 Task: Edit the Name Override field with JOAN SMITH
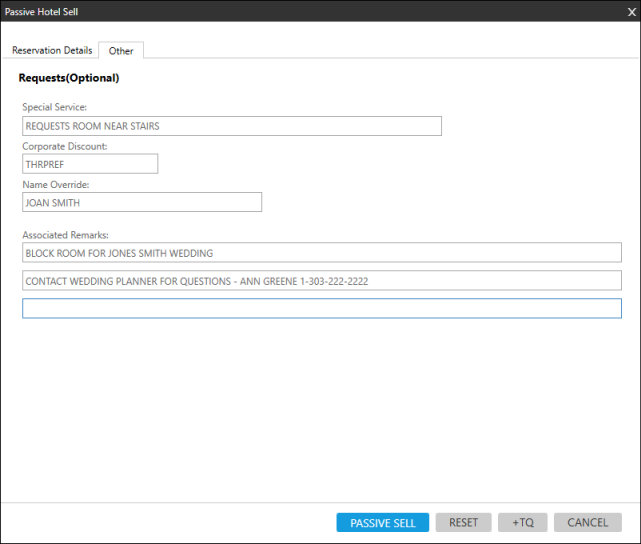141,202
